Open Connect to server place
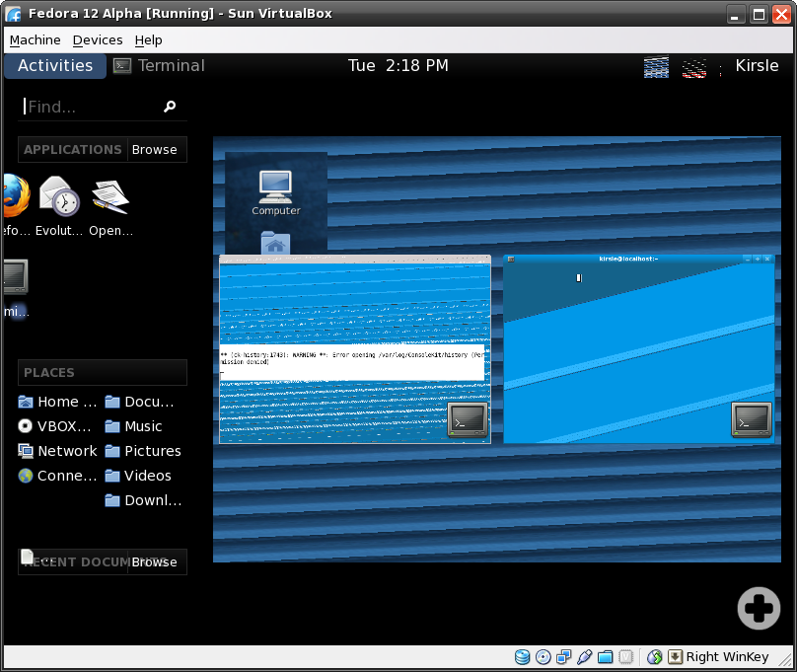Viewport: 797px width, 672px height. (57, 476)
